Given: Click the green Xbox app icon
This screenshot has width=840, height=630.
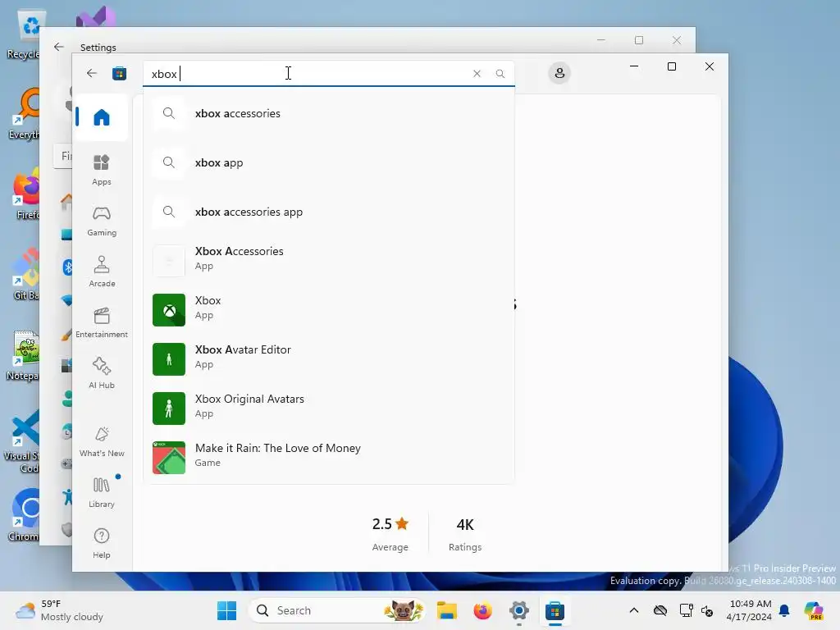Looking at the screenshot, I should click(169, 309).
